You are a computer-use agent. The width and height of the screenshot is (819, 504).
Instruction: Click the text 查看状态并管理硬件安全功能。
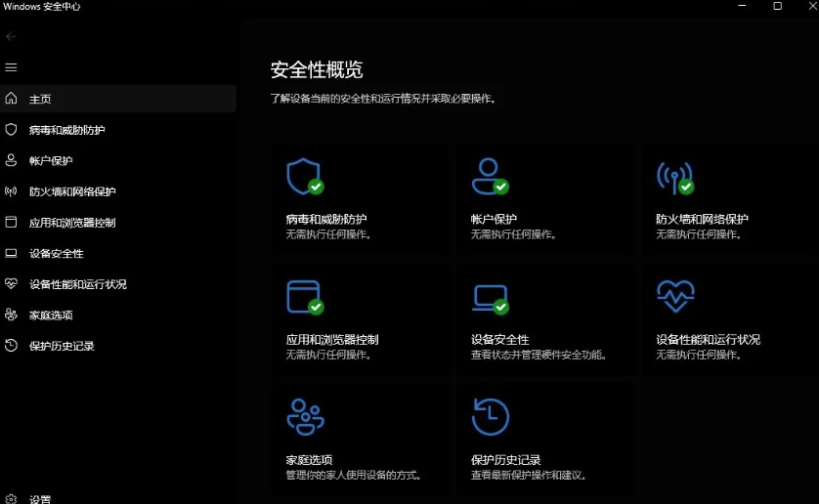point(539,356)
